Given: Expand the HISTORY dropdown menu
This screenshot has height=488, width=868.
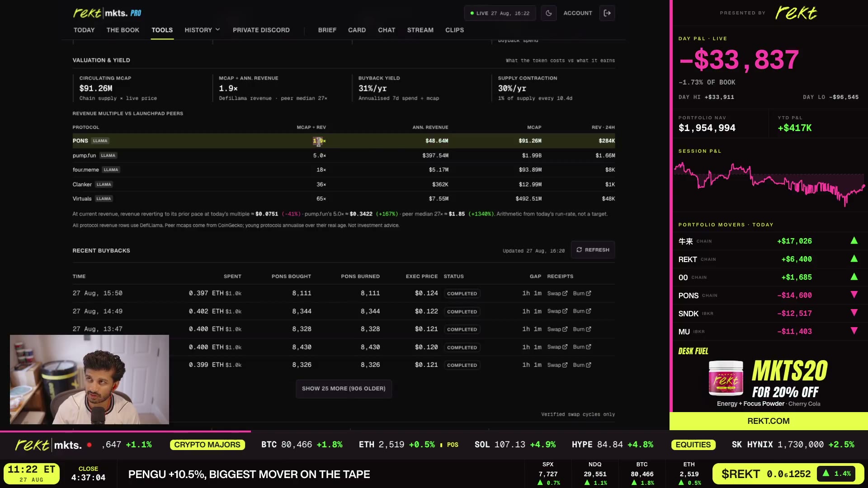Looking at the screenshot, I should click(x=202, y=30).
